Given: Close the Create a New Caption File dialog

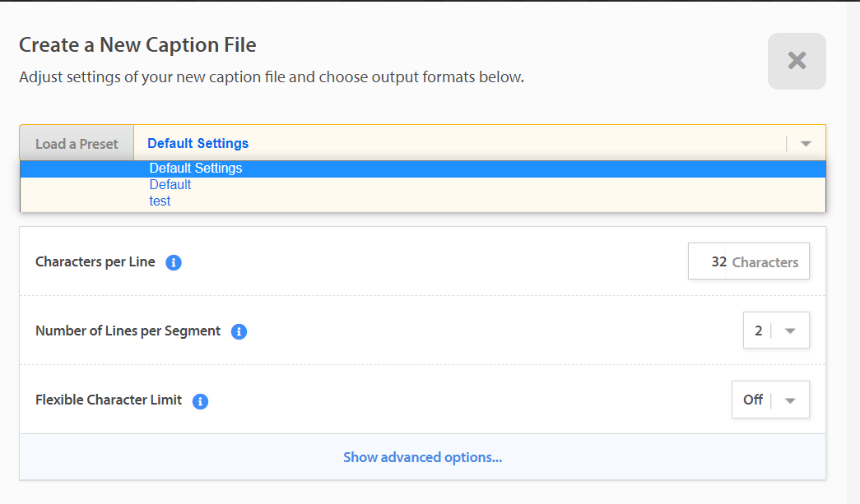Looking at the screenshot, I should coord(797,61).
